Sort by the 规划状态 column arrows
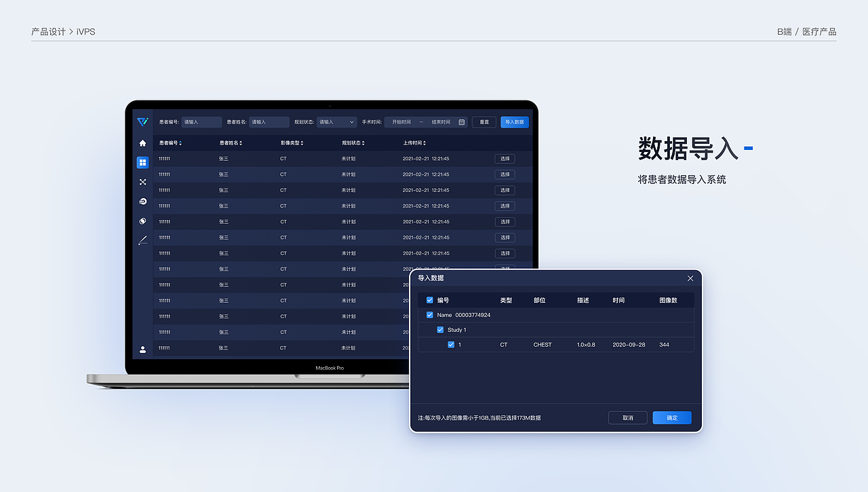The height and width of the screenshot is (492, 868). coord(363,143)
